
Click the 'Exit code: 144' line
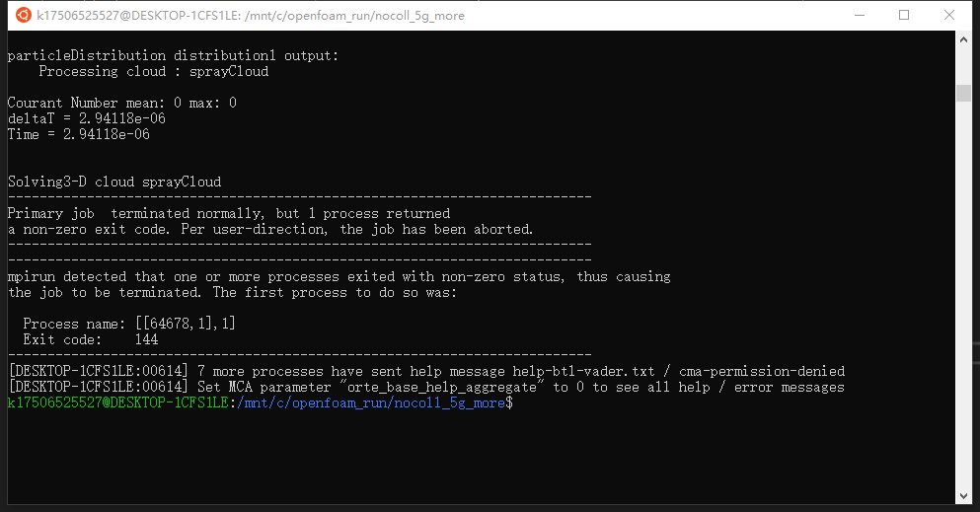91,340
